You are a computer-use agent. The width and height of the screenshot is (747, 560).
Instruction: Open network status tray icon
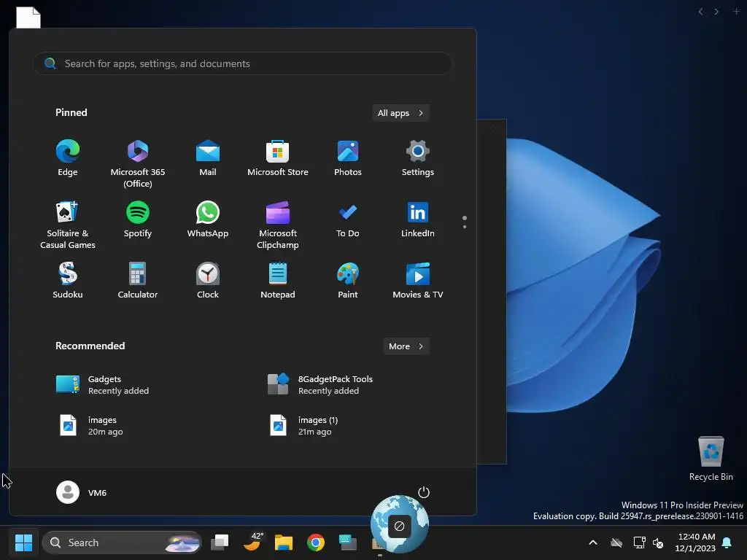click(x=639, y=542)
